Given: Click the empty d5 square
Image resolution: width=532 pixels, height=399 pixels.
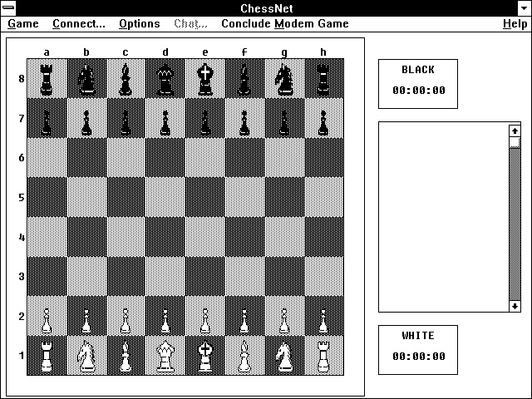Looking at the screenshot, I should [x=165, y=197].
